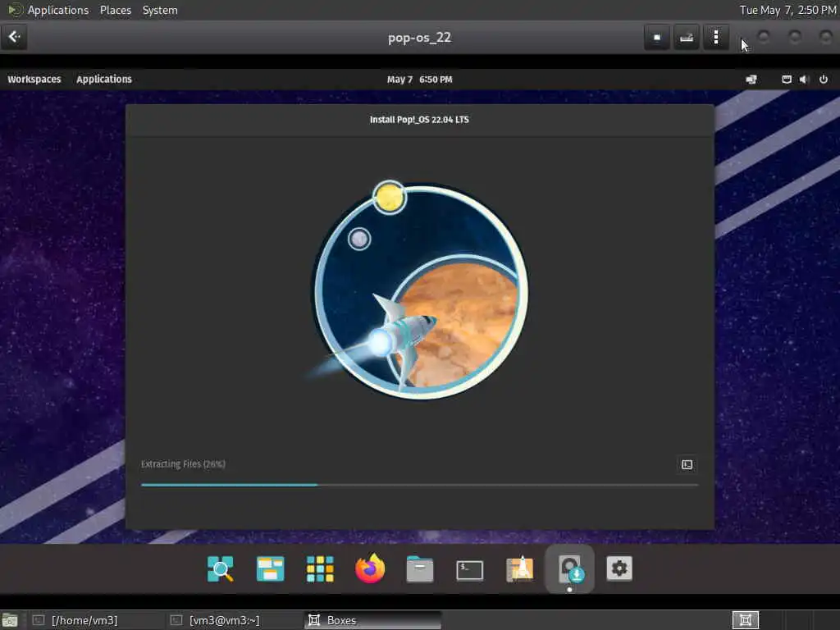Open the Boxes three-dot menu
Screen dimensions: 840x630
tap(715, 37)
